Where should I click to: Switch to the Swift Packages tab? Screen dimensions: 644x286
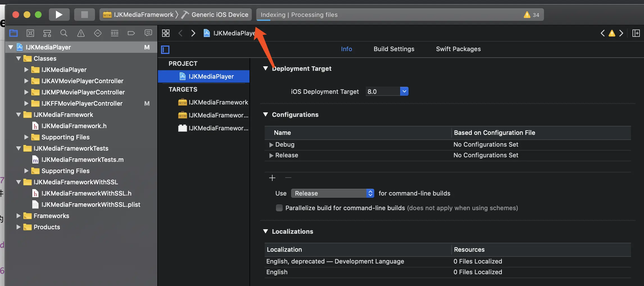458,49
